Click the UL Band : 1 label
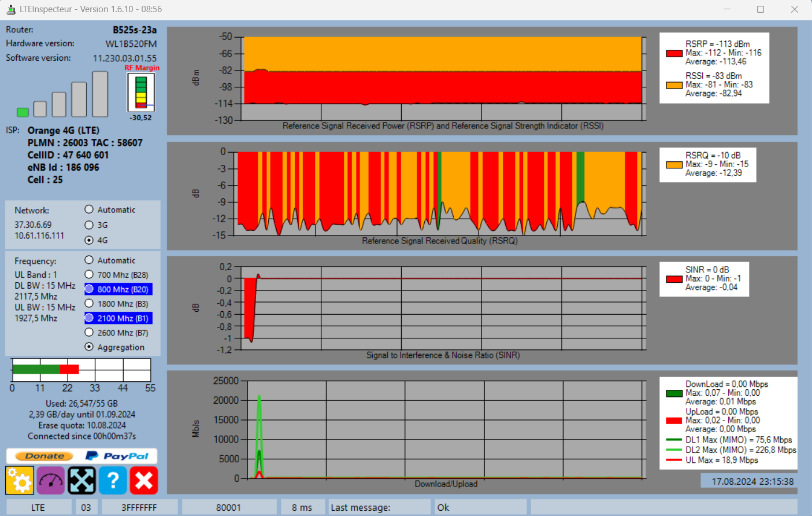The width and height of the screenshot is (812, 516). [x=36, y=275]
